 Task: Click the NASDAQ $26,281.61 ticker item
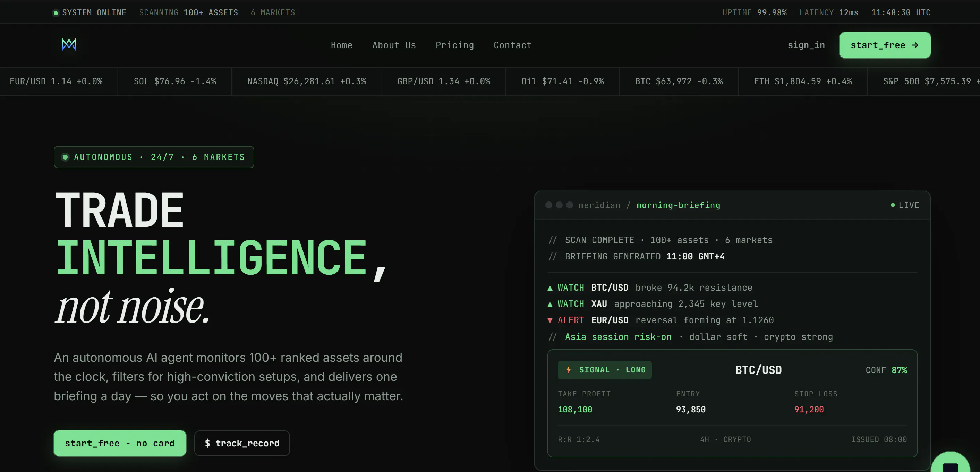coord(307,81)
